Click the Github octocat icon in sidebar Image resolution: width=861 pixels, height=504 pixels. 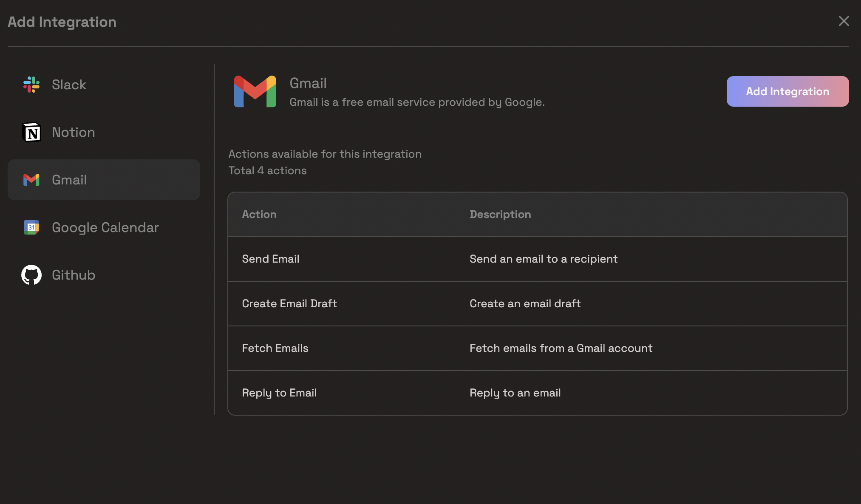[31, 275]
